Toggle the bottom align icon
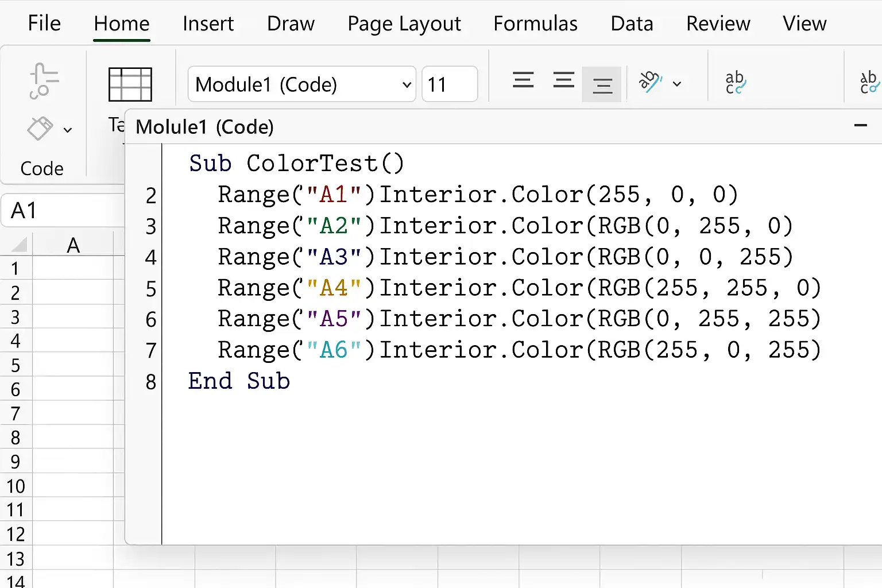 coord(602,84)
